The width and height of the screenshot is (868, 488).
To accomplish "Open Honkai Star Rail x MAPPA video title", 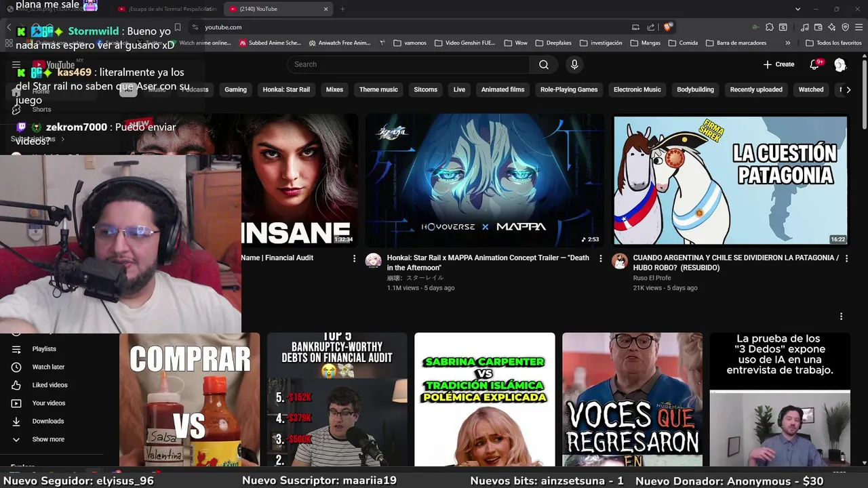I will pyautogui.click(x=488, y=262).
